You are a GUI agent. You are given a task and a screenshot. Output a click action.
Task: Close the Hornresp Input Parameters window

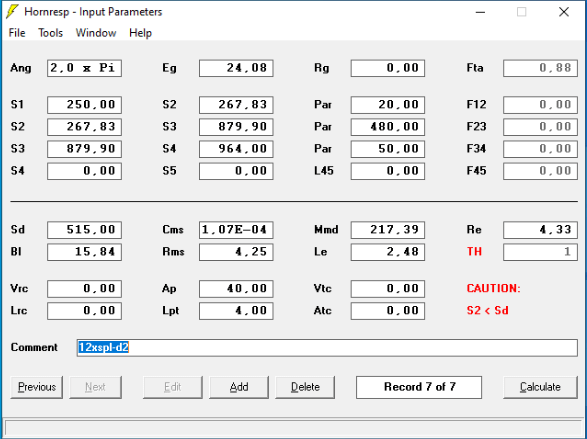tap(564, 12)
